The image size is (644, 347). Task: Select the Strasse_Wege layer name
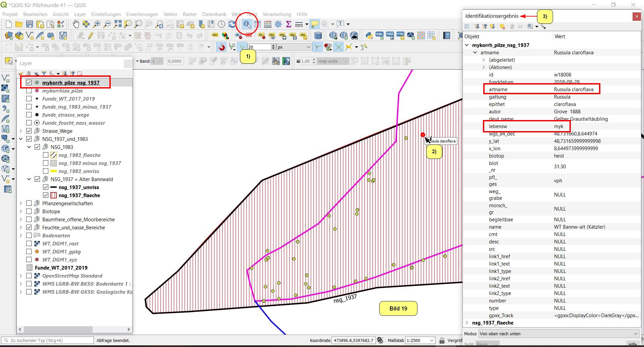pyautogui.click(x=57, y=131)
